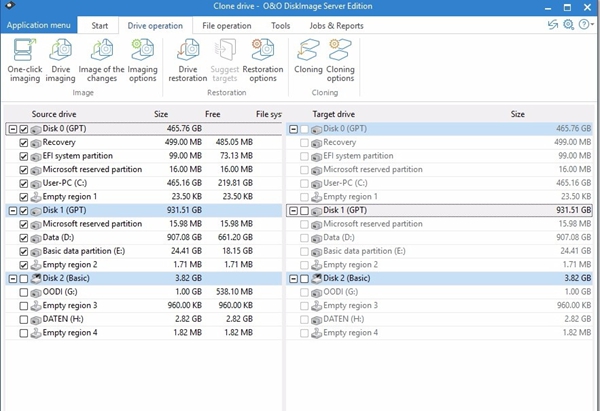Check target Disk 1 (GPT) checkbox
Screen dimensions: 600x411
pos(304,211)
